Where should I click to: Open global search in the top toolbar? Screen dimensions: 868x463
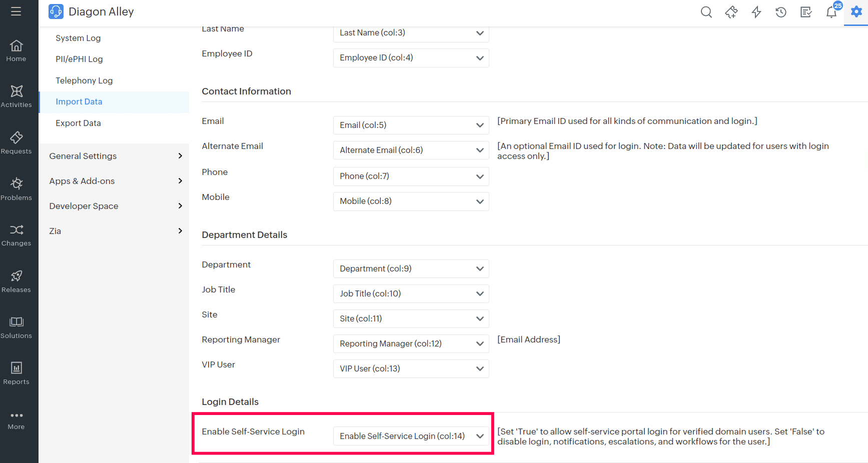(x=706, y=12)
